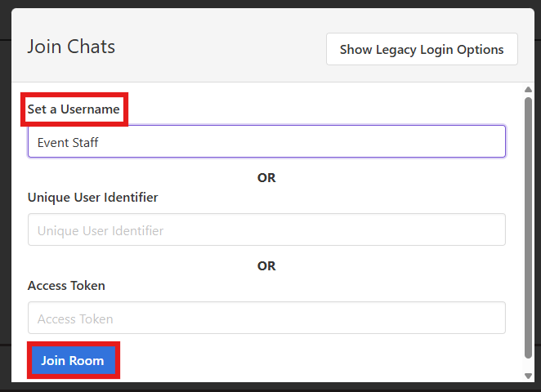Click the scrollbar up arrow
The image size is (541, 392).
point(529,89)
